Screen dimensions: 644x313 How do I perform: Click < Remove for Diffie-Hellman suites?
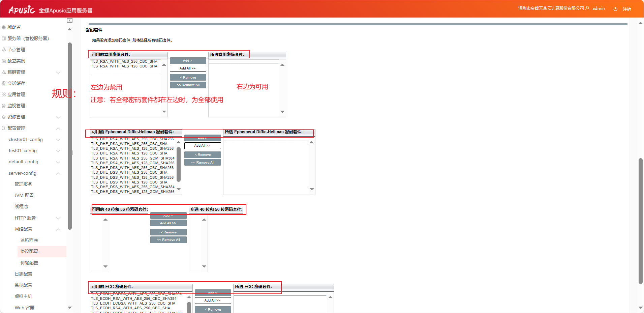pyautogui.click(x=203, y=155)
